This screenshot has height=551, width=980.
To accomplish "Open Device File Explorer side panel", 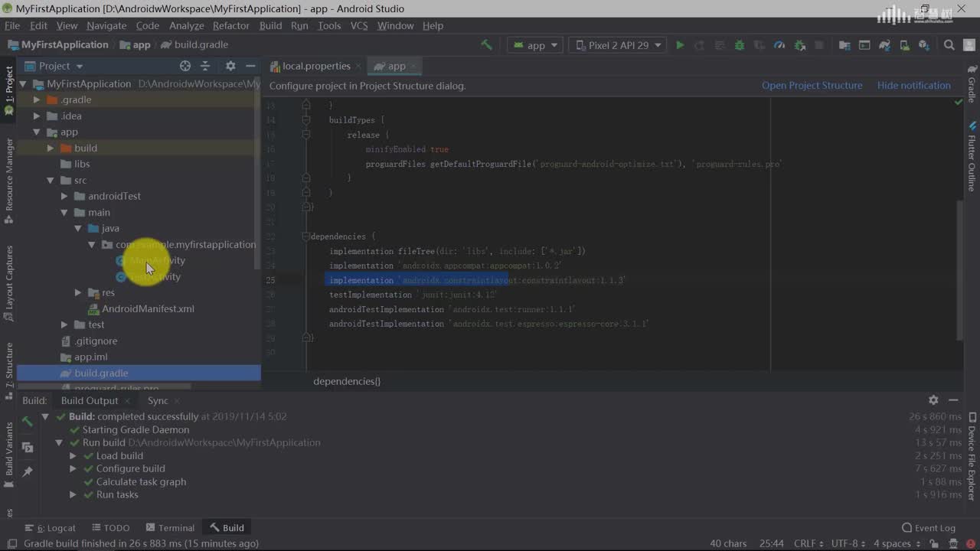I will (x=972, y=457).
